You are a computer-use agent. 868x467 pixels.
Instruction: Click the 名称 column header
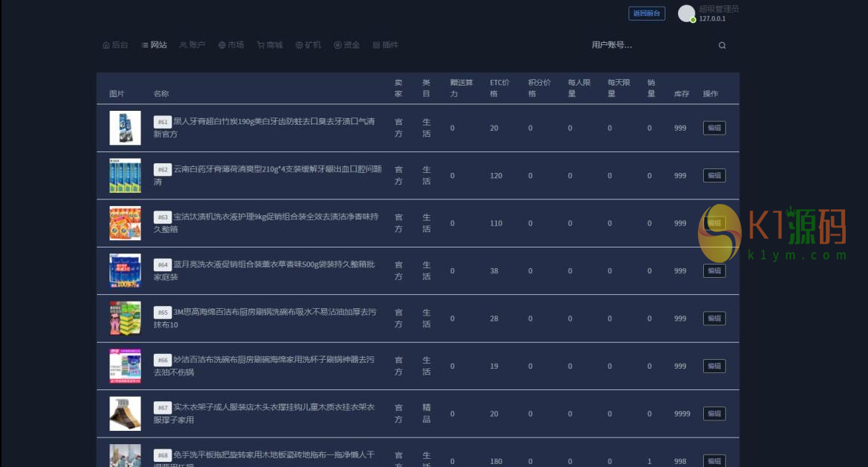pyautogui.click(x=161, y=94)
